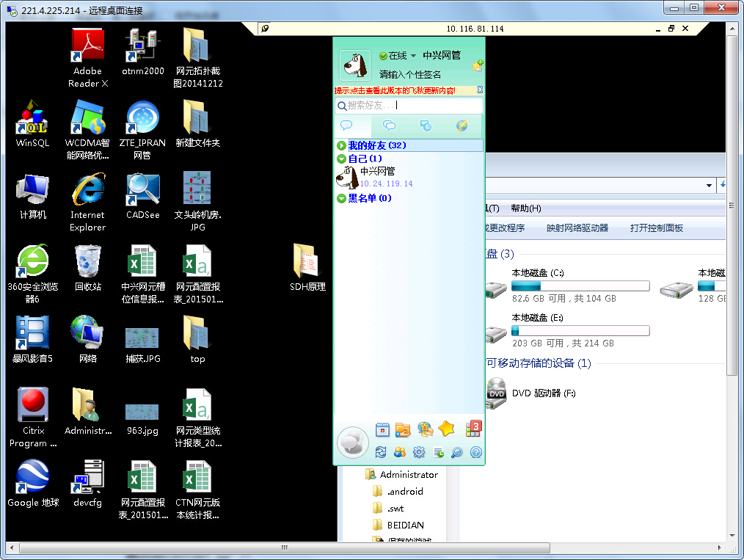This screenshot has width=744, height=560.
Task: Open the otnm2000 desktop shortcut
Action: [143, 51]
